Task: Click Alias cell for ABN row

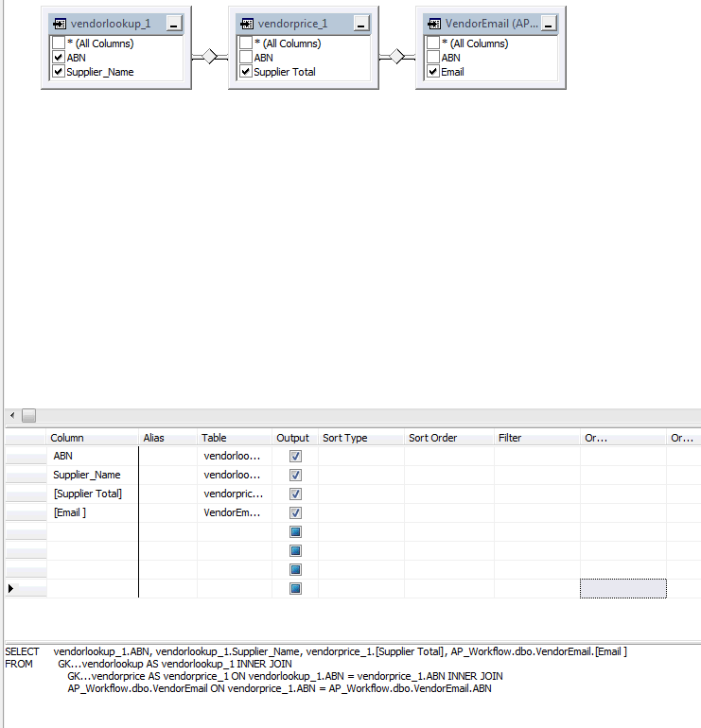Action: click(x=167, y=456)
